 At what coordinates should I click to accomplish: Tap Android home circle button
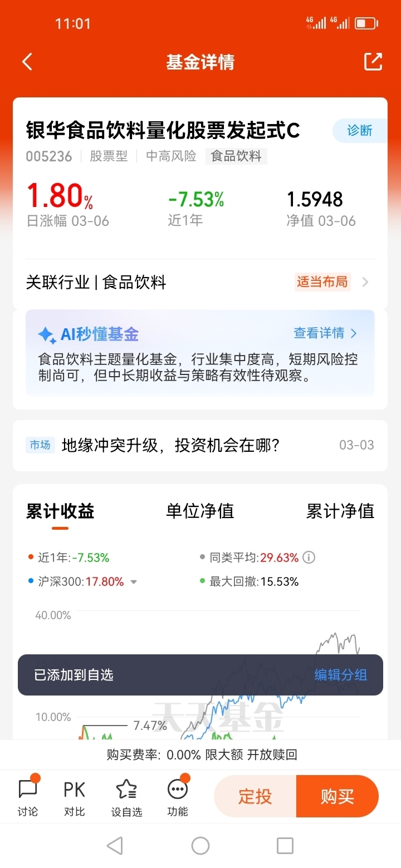click(200, 846)
